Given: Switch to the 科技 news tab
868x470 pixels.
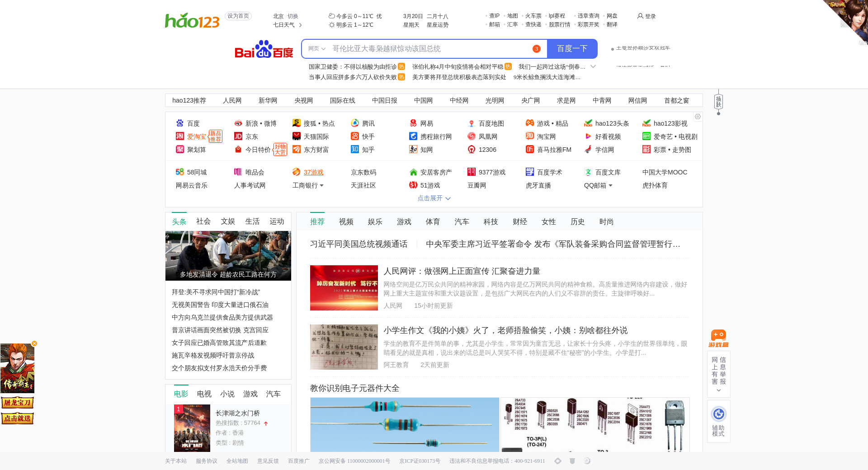Looking at the screenshot, I should [x=491, y=222].
